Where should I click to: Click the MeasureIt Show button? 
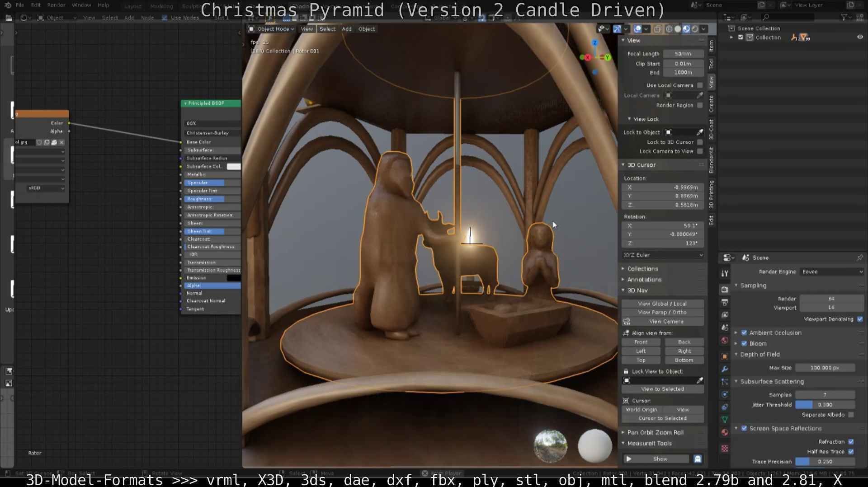click(x=656, y=459)
